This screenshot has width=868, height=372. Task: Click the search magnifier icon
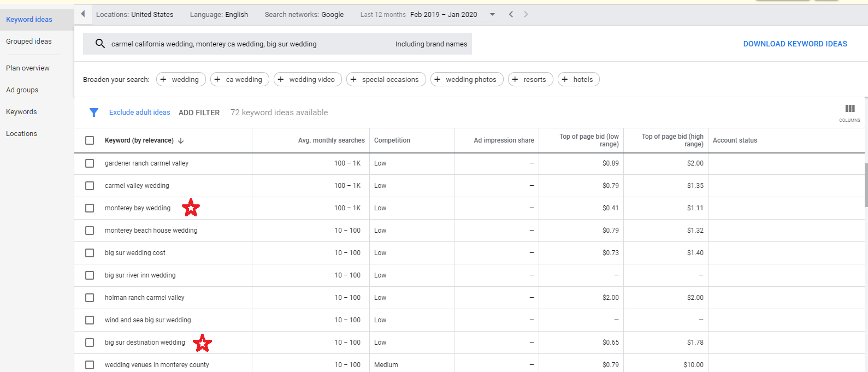[x=100, y=44]
